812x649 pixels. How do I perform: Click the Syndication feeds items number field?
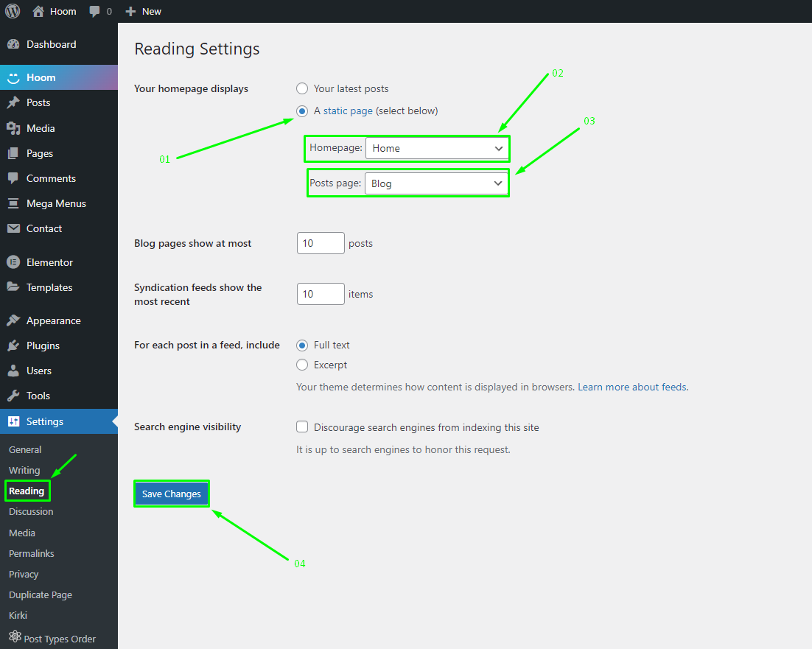tap(321, 294)
